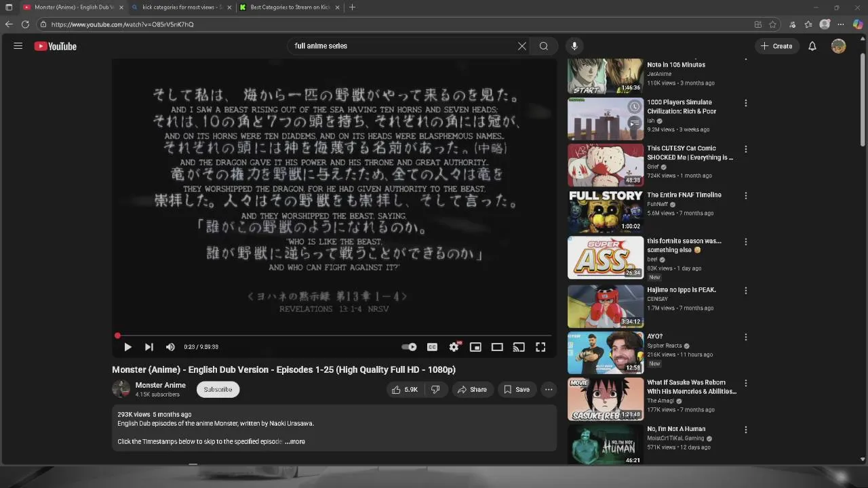Open 1000 Players Simulate Civilization thumbnail
The image size is (868, 488).
click(x=606, y=119)
